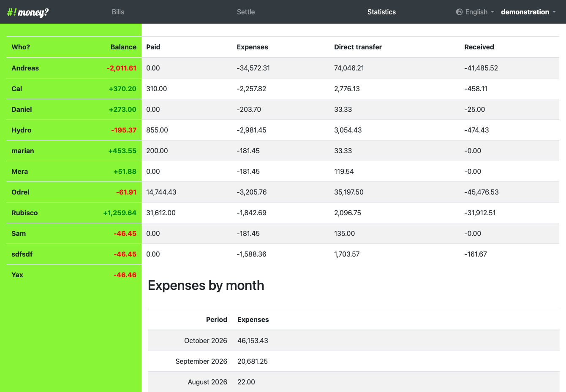Click the Received column header

479,47
